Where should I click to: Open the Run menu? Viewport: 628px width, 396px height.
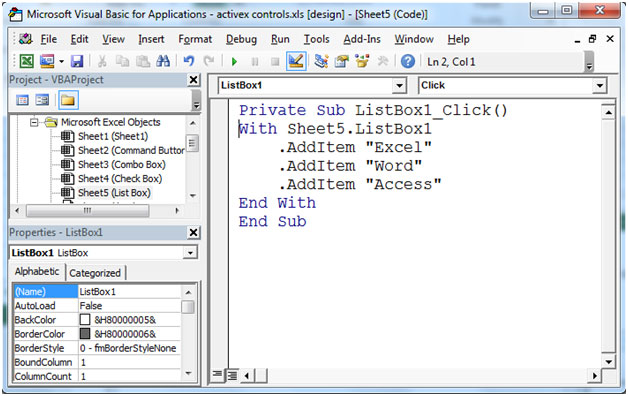[x=280, y=39]
